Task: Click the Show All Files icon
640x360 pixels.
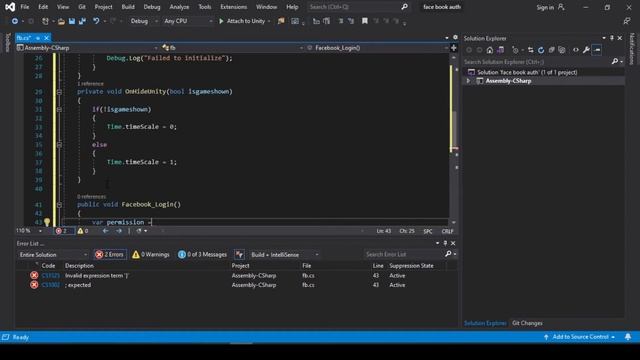Action: pos(562,50)
